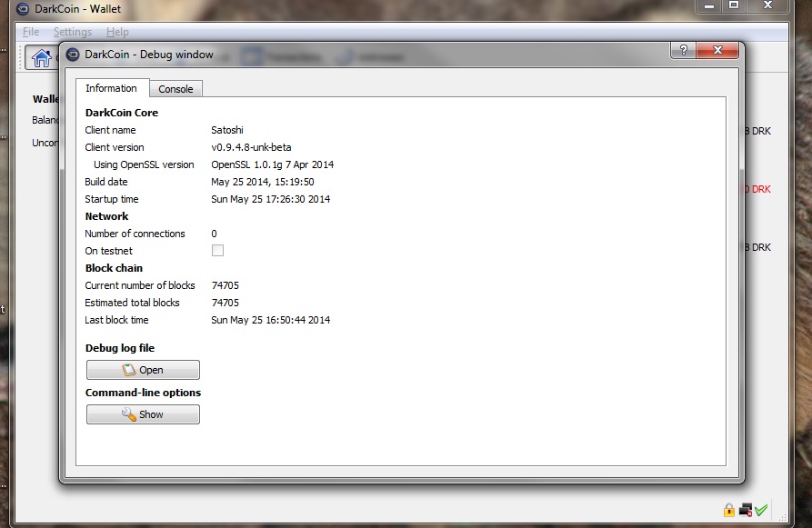This screenshot has width=812, height=528.
Task: Open the File menu in Wallet window
Action: tap(31, 32)
